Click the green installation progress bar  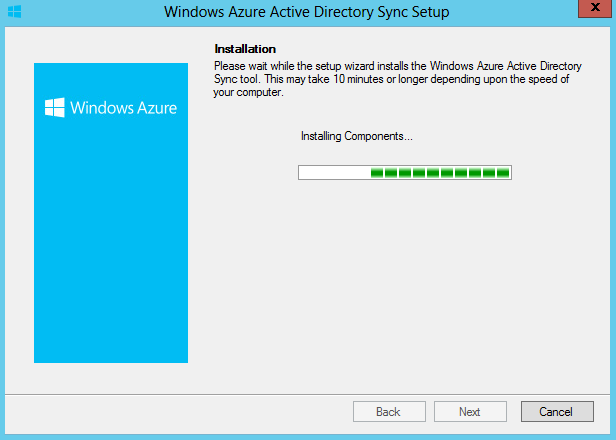click(x=405, y=172)
